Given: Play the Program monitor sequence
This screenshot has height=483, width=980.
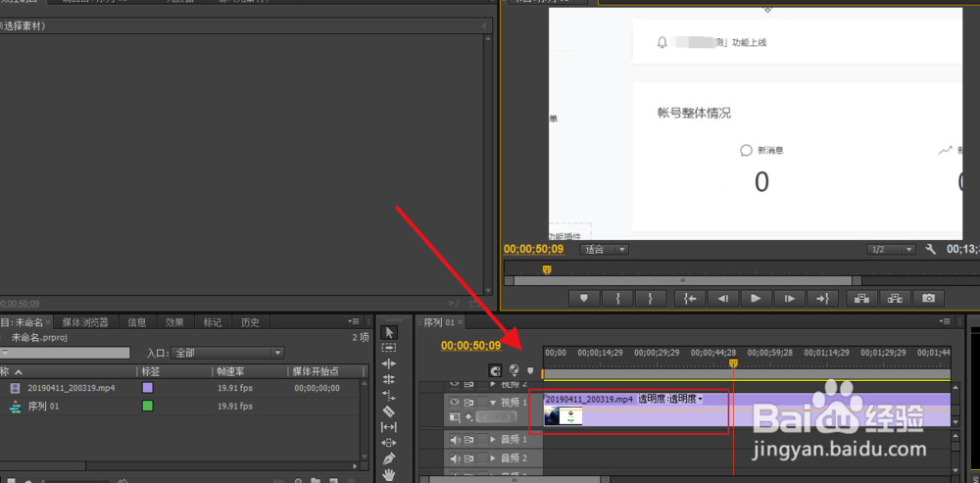Looking at the screenshot, I should (x=757, y=299).
